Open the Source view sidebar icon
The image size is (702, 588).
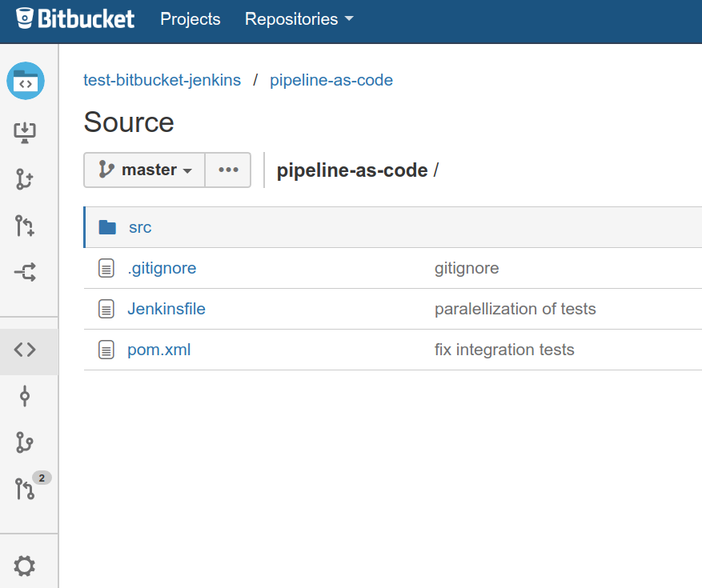(x=26, y=350)
